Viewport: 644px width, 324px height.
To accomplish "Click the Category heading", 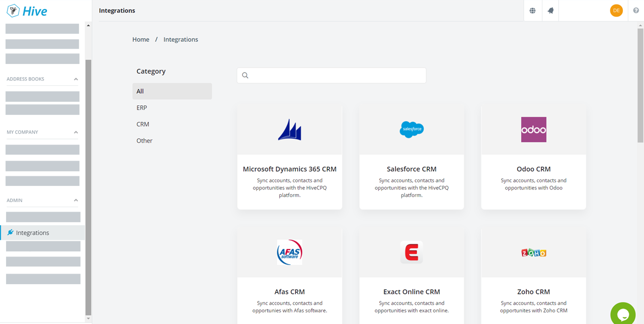I will coord(151,71).
